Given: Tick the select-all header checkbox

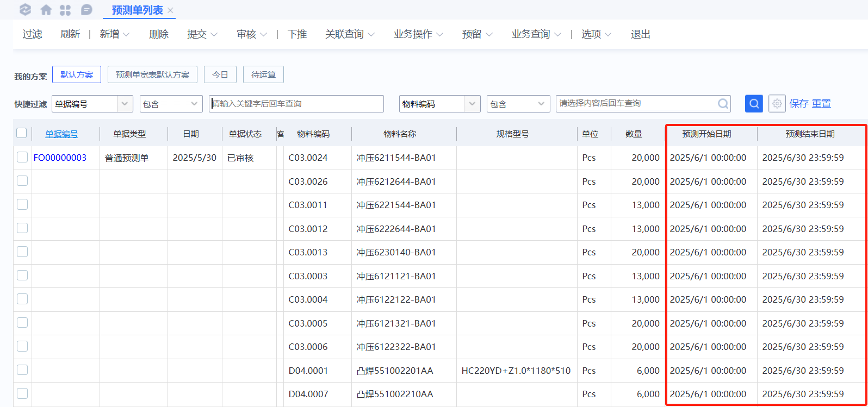Looking at the screenshot, I should click(x=22, y=133).
